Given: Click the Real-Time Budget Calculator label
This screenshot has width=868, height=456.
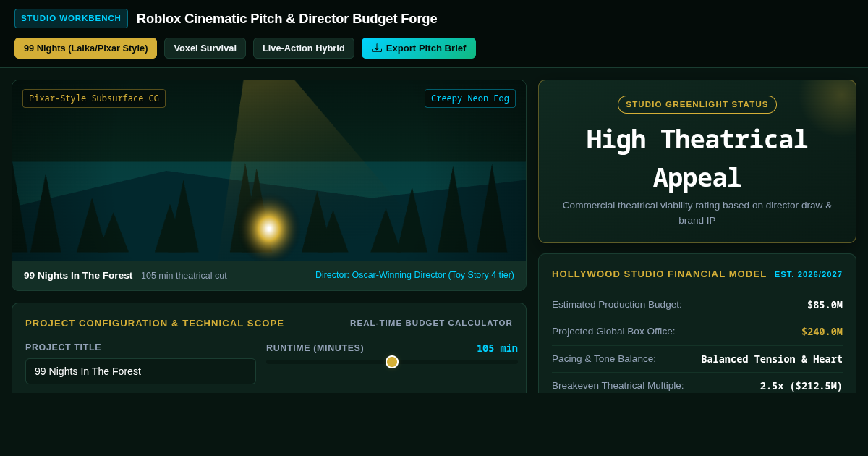Looking at the screenshot, I should (431, 323).
